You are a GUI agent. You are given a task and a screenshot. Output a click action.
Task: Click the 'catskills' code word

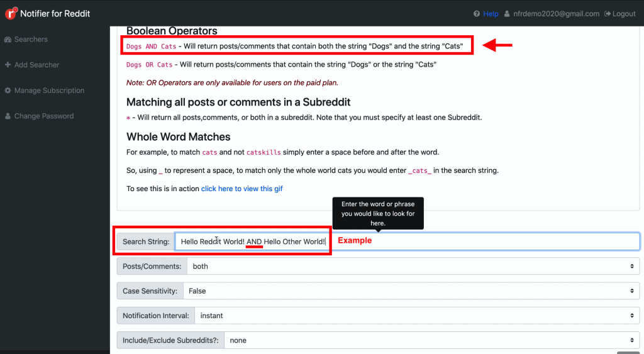264,152
